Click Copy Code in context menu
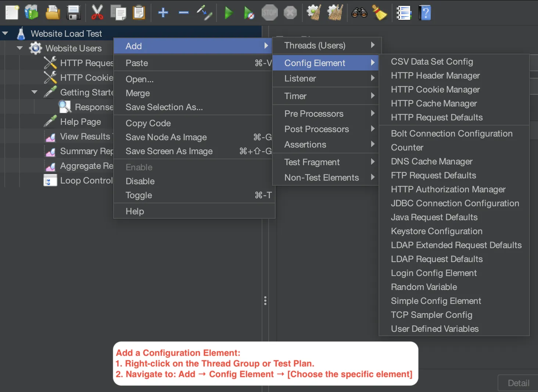This screenshot has width=538, height=392. click(x=148, y=123)
